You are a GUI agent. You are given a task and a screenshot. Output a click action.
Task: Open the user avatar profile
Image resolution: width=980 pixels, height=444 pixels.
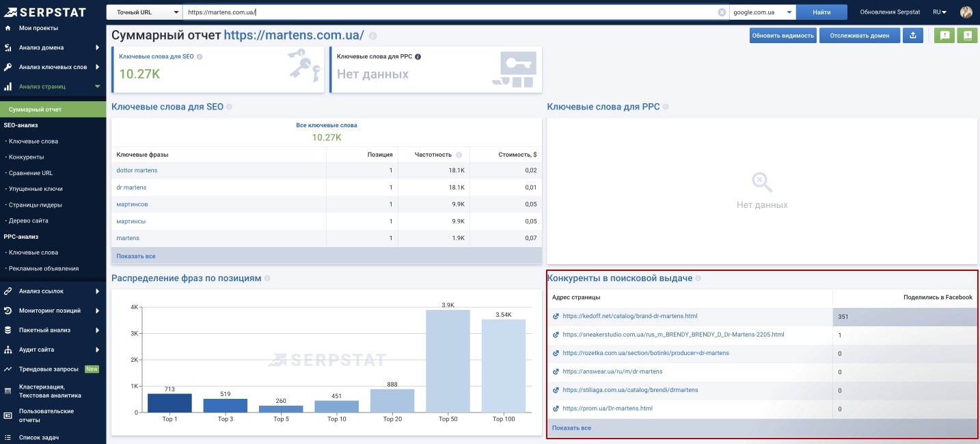click(x=966, y=12)
